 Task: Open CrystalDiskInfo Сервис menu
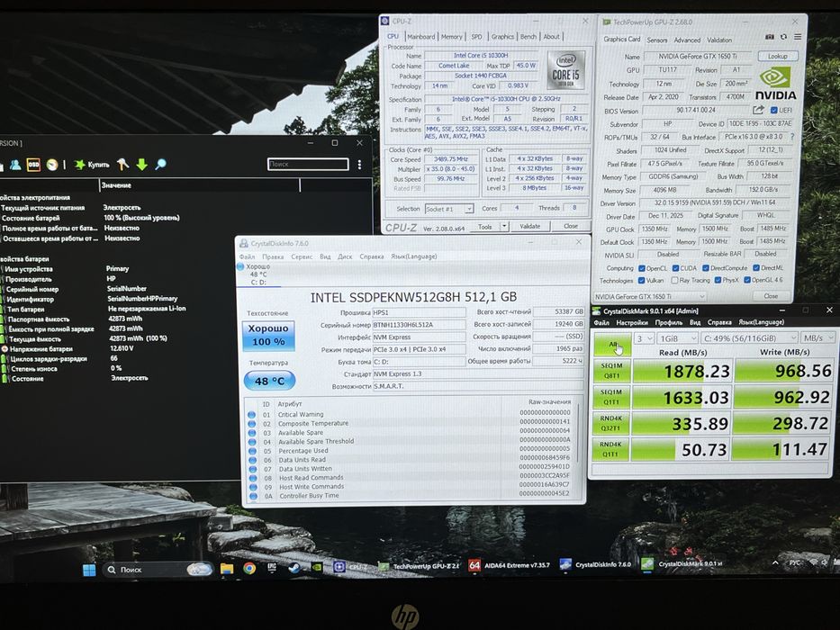pos(302,256)
